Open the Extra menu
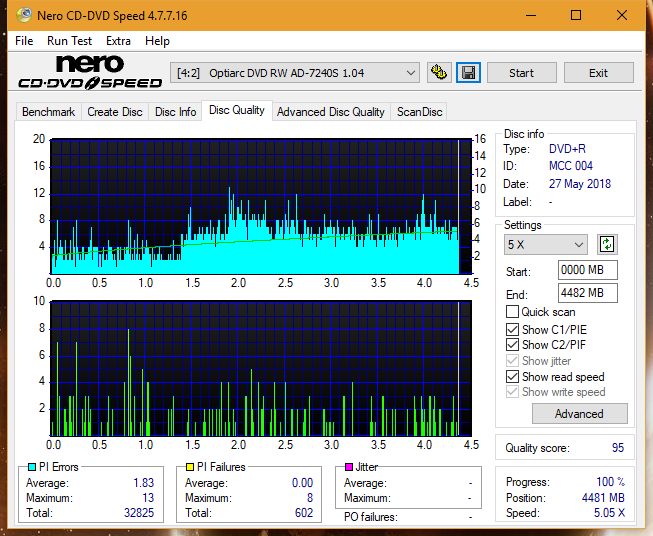 (x=118, y=41)
